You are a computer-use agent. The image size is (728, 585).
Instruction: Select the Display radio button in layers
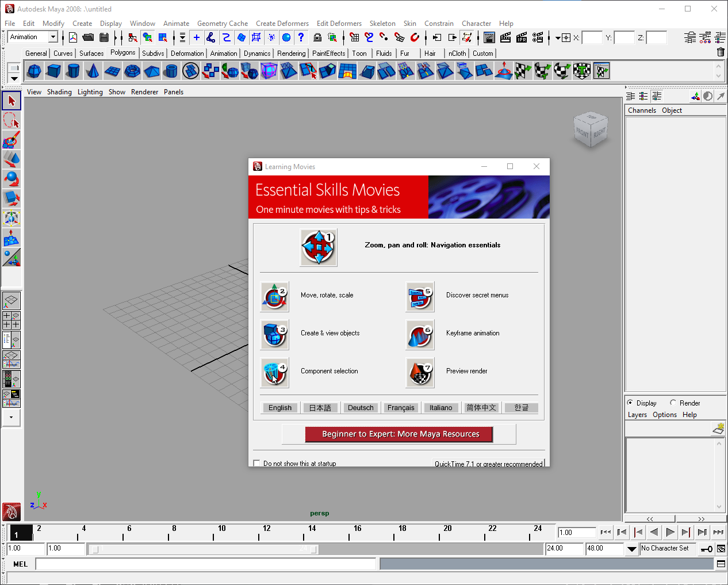point(630,403)
